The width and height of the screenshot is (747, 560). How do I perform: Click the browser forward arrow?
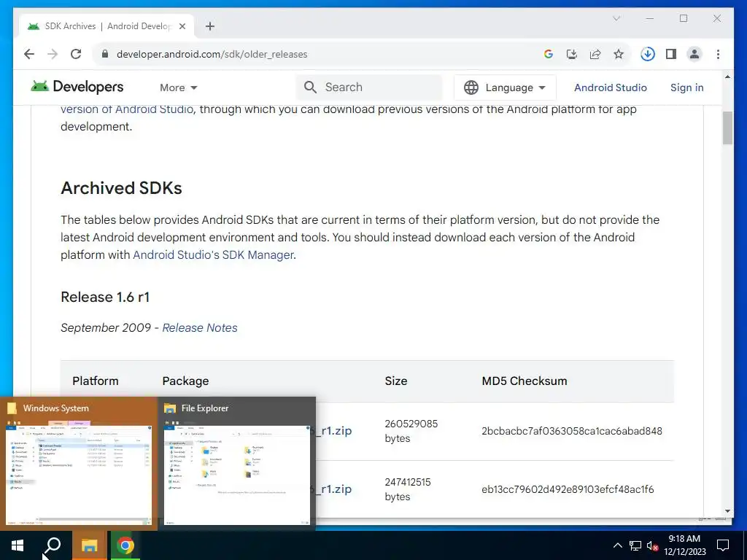pyautogui.click(x=53, y=54)
